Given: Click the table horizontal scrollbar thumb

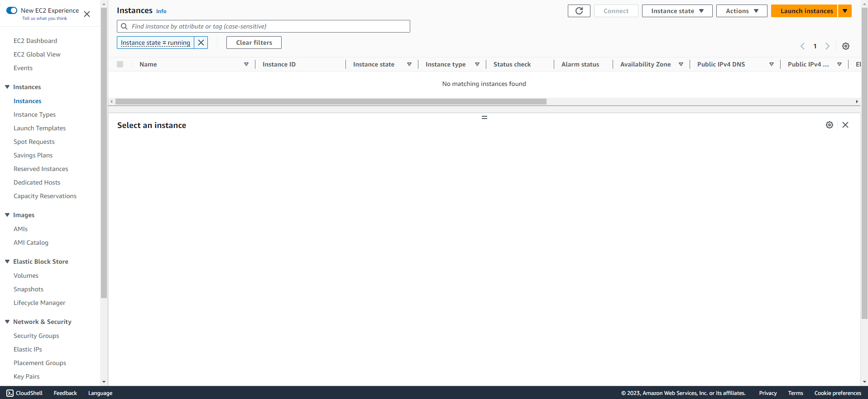Looking at the screenshot, I should 331,102.
